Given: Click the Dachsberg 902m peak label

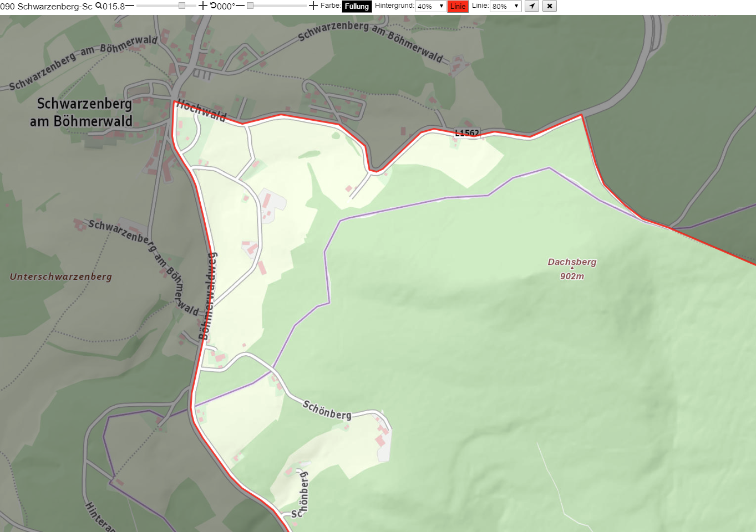Looking at the screenshot, I should [x=572, y=269].
